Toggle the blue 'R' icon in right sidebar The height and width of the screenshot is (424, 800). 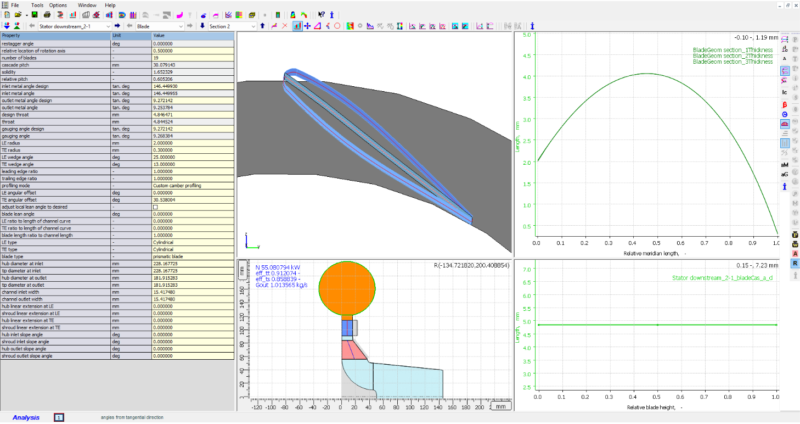[795, 263]
